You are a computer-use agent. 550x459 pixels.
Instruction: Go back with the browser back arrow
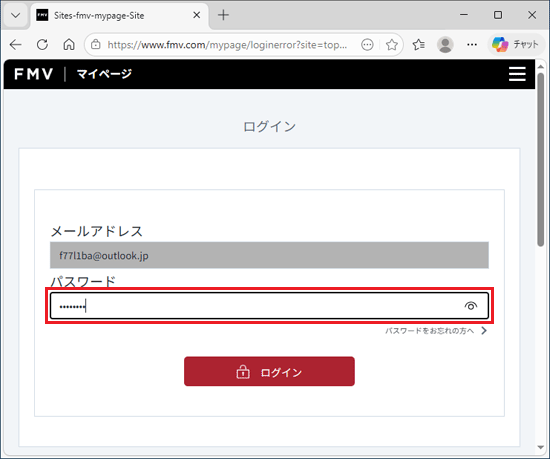15,45
